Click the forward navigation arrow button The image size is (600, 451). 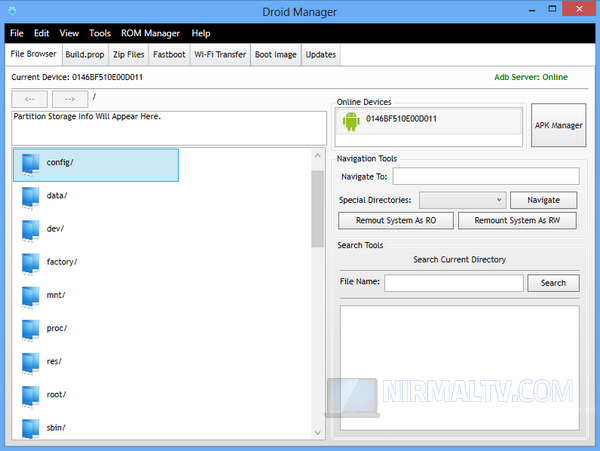tap(70, 99)
